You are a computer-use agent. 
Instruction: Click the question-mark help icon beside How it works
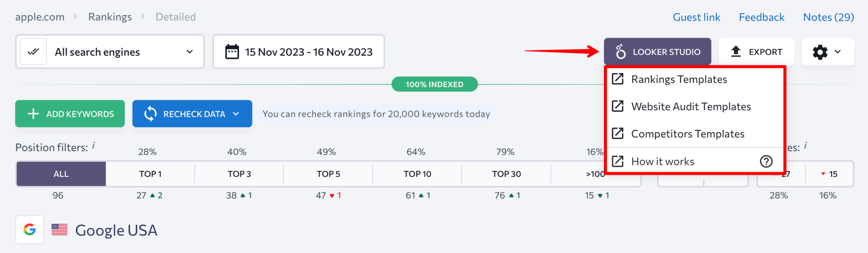765,161
